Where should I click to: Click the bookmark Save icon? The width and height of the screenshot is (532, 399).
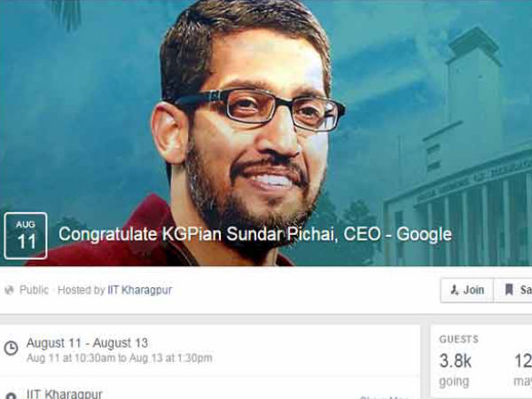509,290
